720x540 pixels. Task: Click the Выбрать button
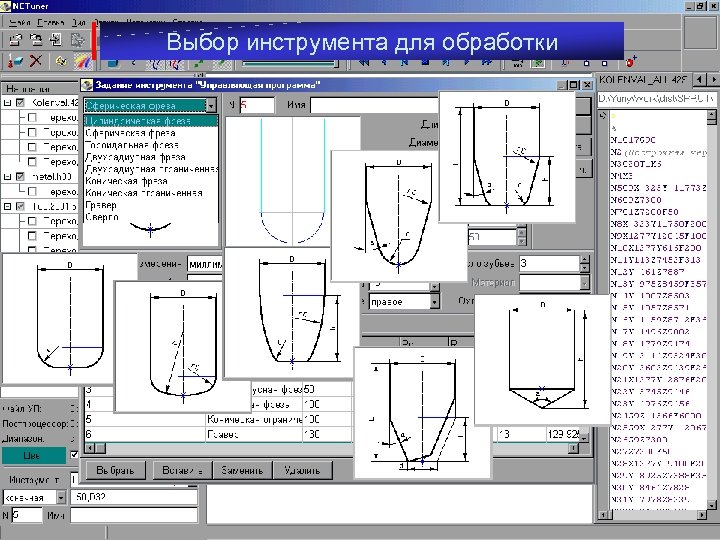tap(115, 470)
